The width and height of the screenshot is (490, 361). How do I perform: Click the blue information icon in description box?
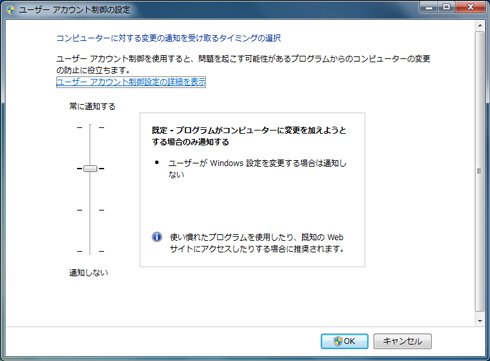(157, 237)
